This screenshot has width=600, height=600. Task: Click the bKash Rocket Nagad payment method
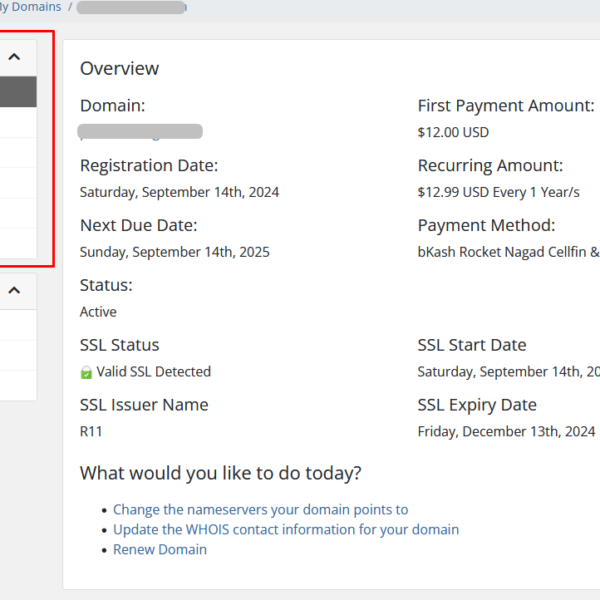click(x=509, y=252)
